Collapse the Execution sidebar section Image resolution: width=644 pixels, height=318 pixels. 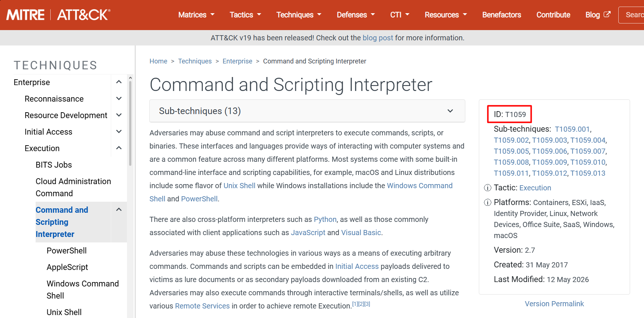click(119, 148)
